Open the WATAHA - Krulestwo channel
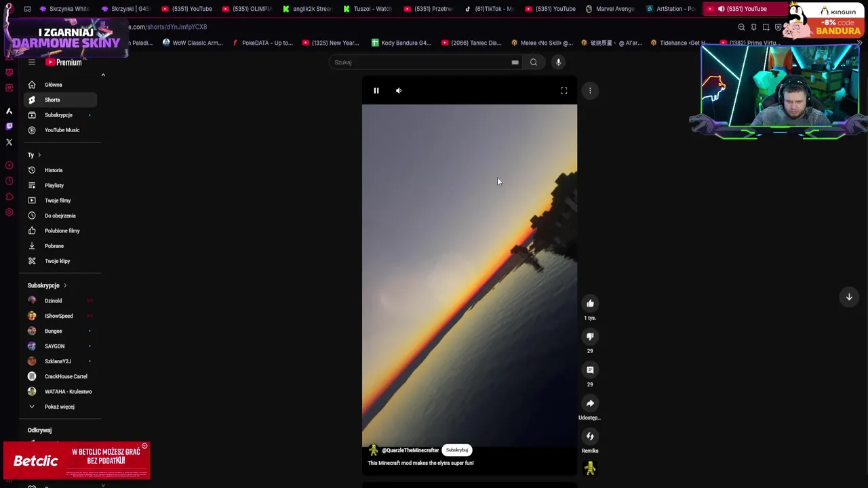The image size is (868, 488). 60,392
